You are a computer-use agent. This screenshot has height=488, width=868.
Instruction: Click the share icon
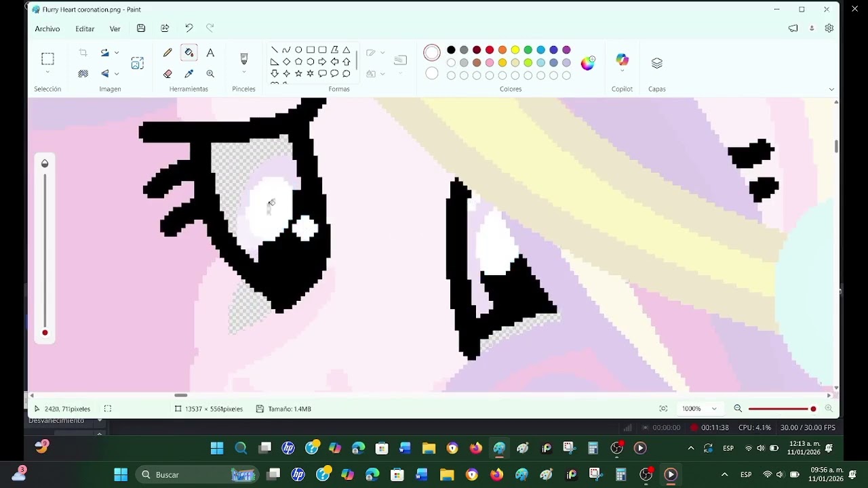pyautogui.click(x=165, y=28)
